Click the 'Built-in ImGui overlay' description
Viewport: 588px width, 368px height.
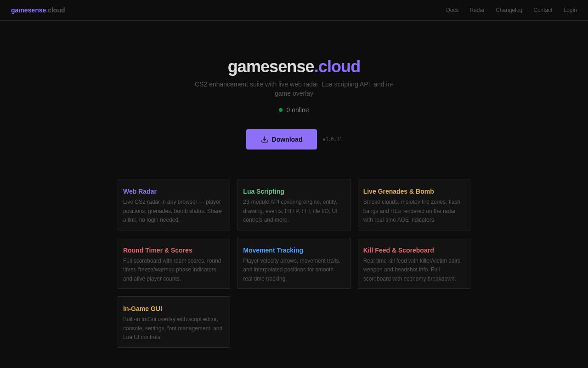(x=173, y=328)
